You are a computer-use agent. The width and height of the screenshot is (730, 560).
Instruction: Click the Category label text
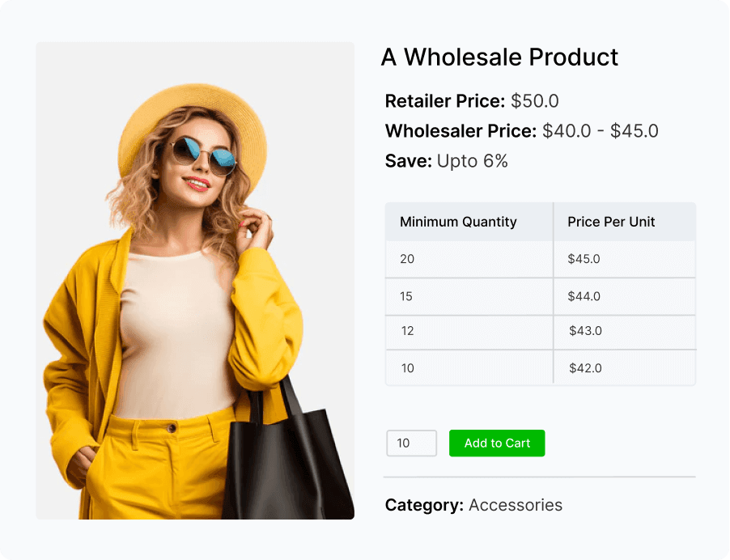[424, 505]
